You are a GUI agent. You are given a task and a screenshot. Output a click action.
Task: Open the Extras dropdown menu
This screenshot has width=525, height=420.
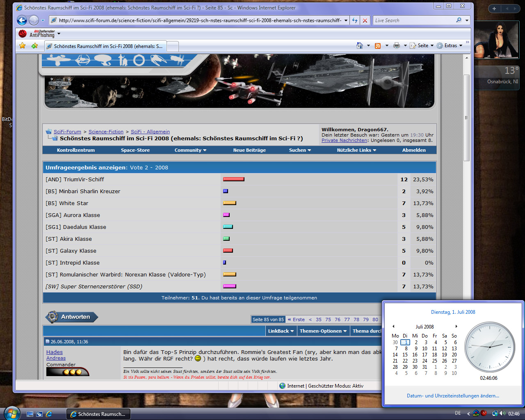click(x=450, y=46)
